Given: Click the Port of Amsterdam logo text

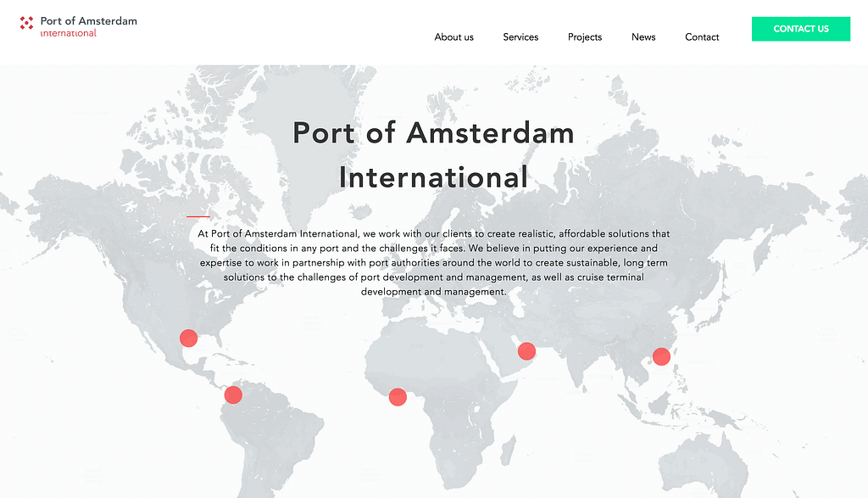Looking at the screenshot, I should pyautogui.click(x=89, y=21).
